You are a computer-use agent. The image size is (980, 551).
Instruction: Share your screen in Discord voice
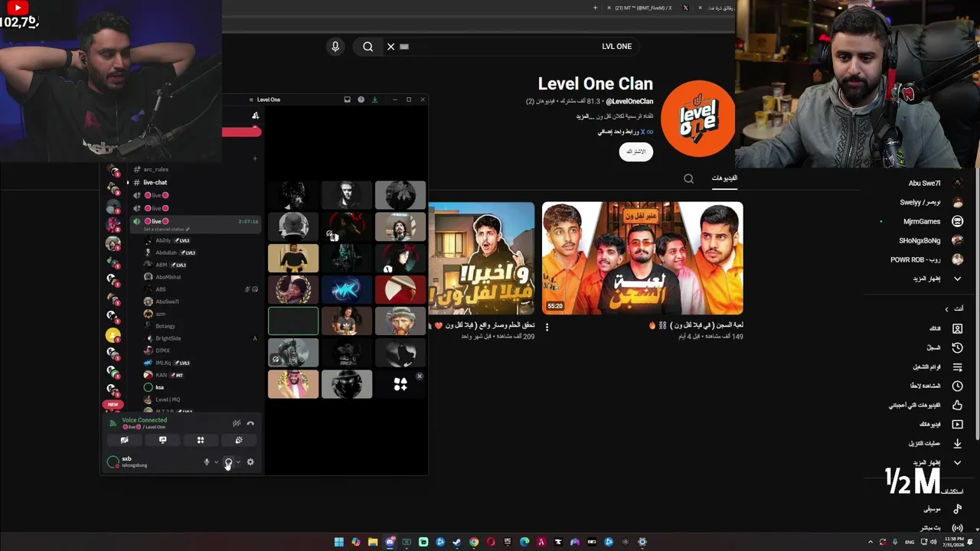click(x=162, y=440)
